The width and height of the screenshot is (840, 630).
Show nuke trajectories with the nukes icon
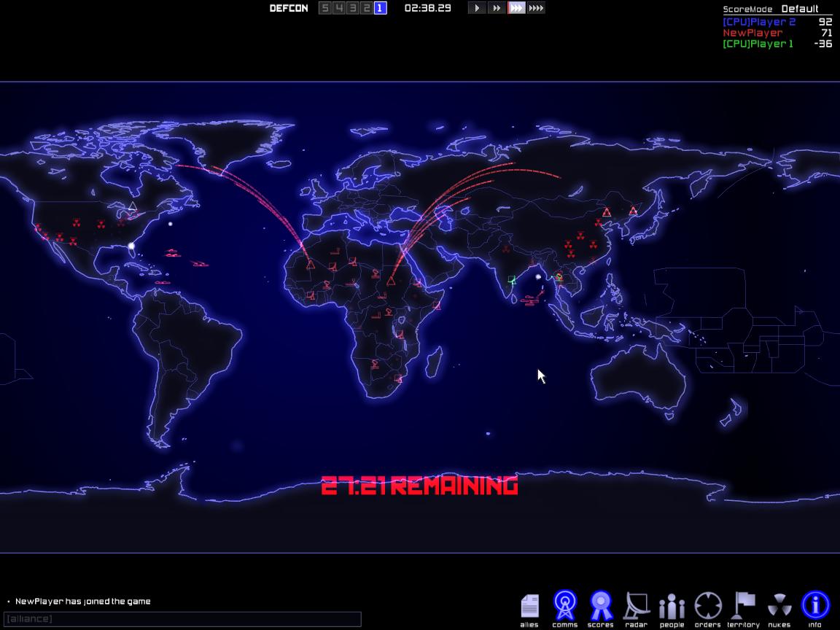click(779, 606)
